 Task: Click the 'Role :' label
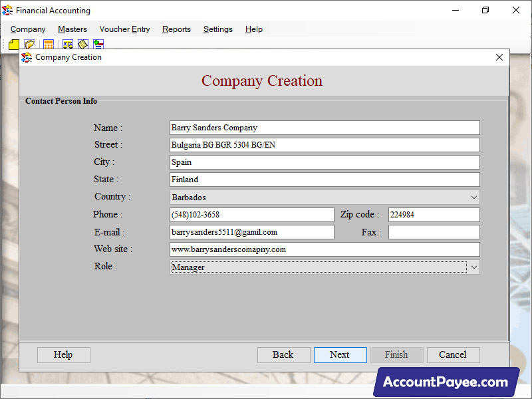106,267
